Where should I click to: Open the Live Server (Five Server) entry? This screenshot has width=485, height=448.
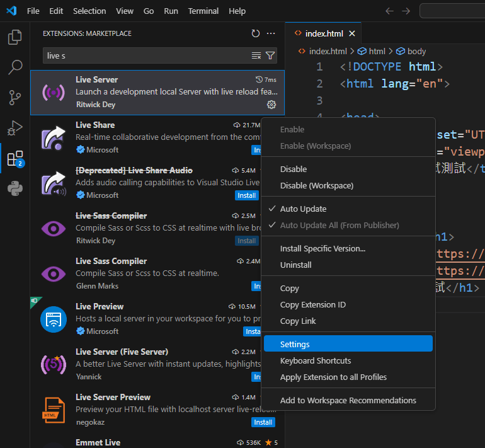146,364
